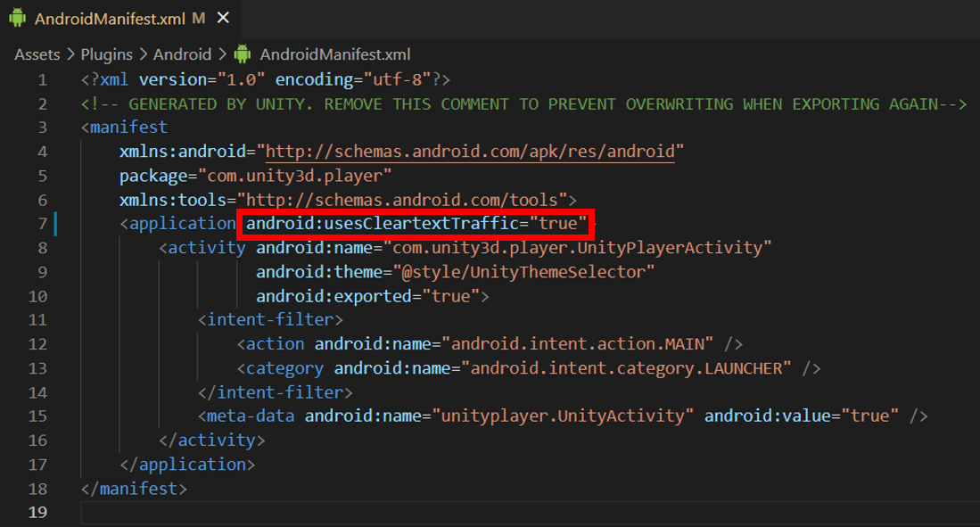
Task: Place cursor on empty line 19
Action: click(x=530, y=512)
